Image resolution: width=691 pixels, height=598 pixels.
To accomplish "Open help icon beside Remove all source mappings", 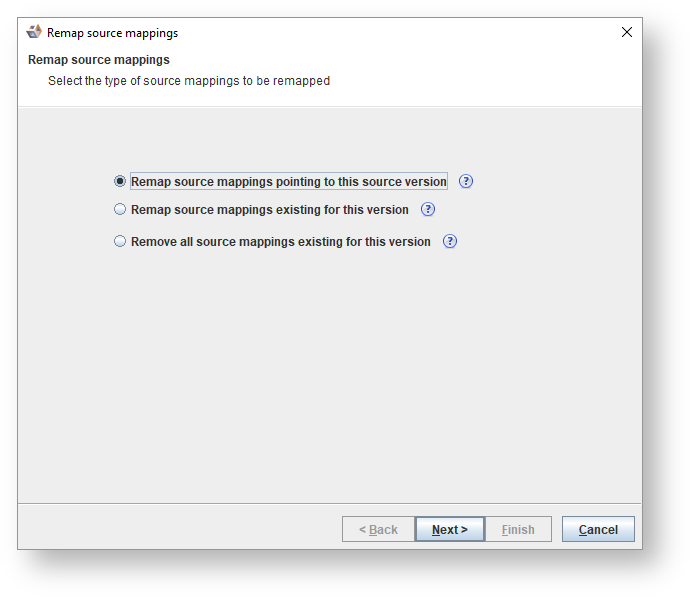I will (x=450, y=242).
